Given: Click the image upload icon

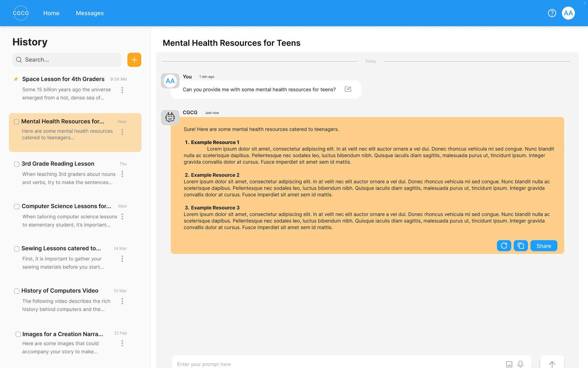Looking at the screenshot, I should click(509, 364).
